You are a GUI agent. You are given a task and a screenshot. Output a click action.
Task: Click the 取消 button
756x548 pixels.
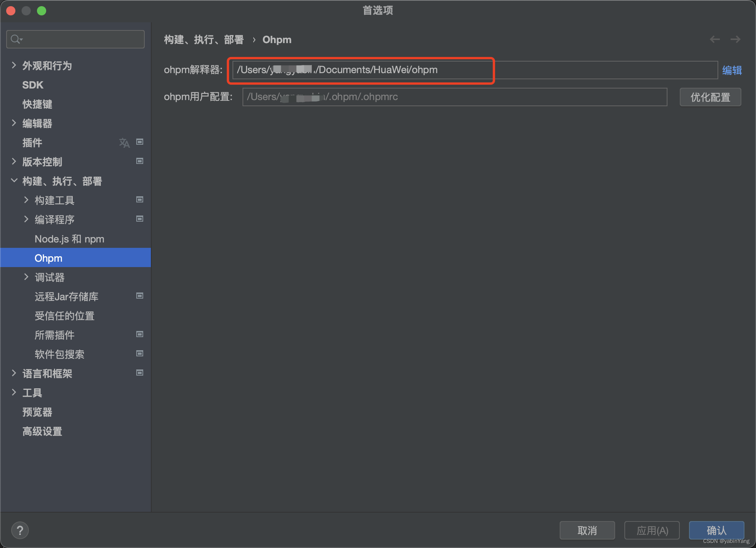tap(587, 531)
